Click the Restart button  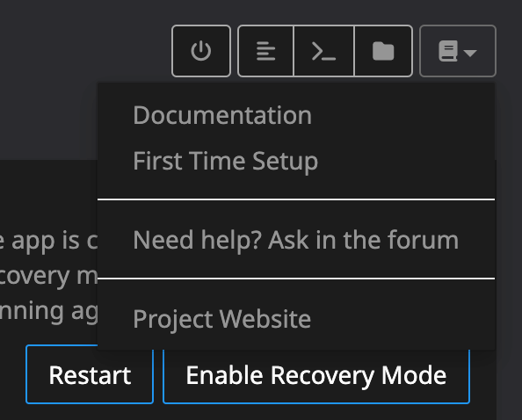pos(90,374)
